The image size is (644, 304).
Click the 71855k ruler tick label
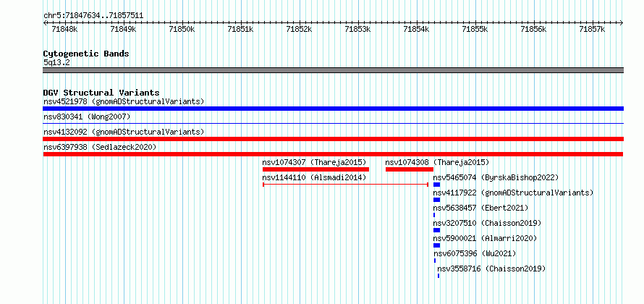pyautogui.click(x=475, y=29)
